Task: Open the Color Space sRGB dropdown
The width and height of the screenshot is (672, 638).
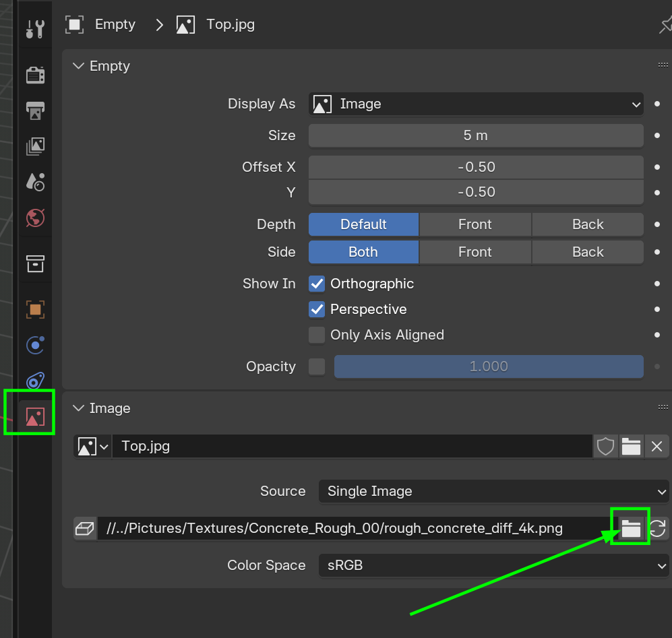Action: pyautogui.click(x=493, y=565)
